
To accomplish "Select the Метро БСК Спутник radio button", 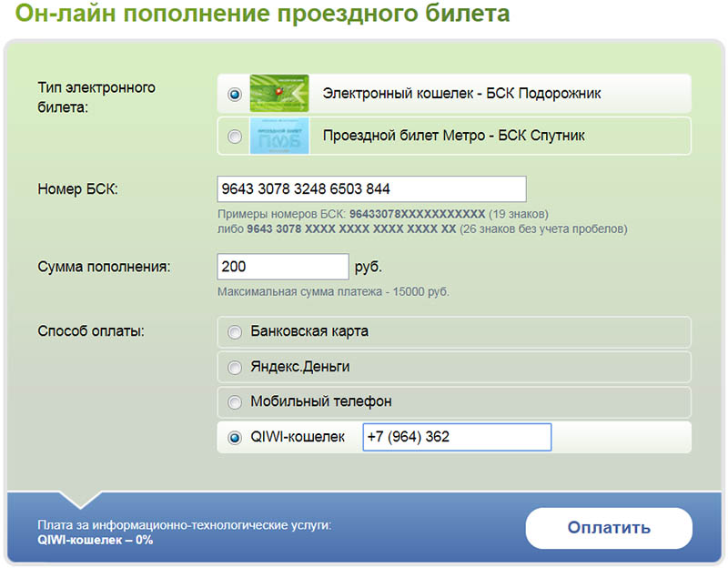I will tap(235, 137).
